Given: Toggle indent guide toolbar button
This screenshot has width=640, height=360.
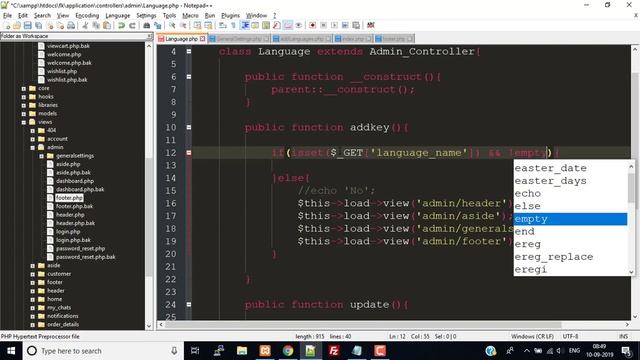Looking at the screenshot, I should click(244, 25).
